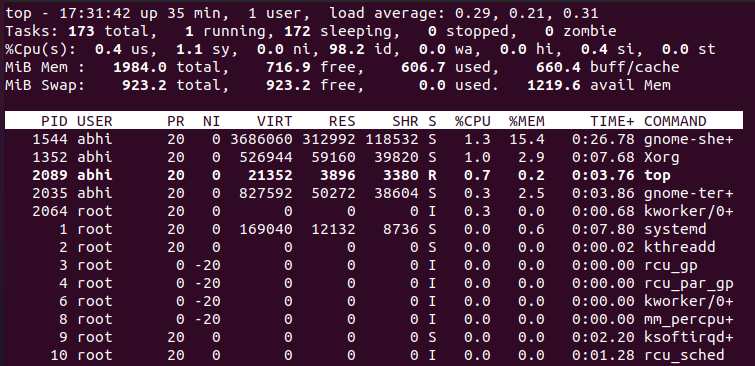
Task: Click the rcu_sched command name
Action: tap(684, 355)
